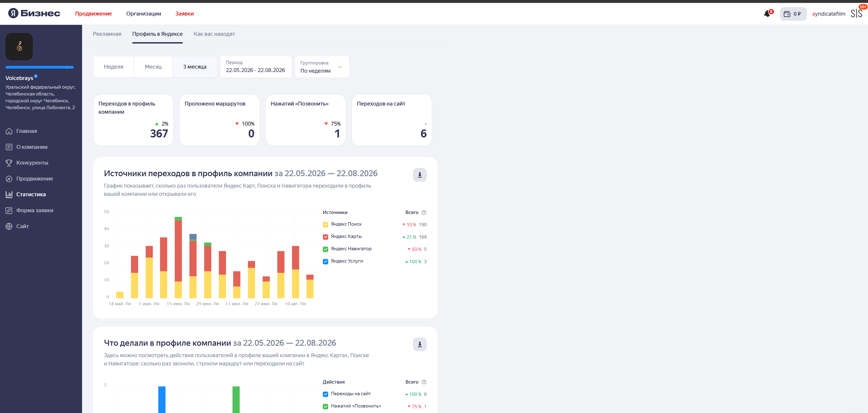Image resolution: width=868 pixels, height=413 pixels.
Task: Click the bar for 10 авг week
Action: pos(295,272)
